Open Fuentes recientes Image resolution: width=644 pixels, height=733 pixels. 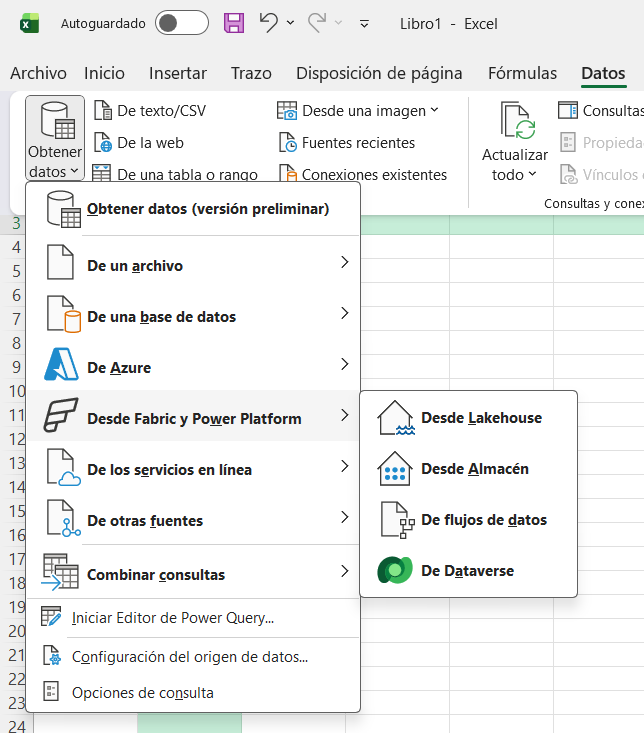pyautogui.click(x=346, y=143)
